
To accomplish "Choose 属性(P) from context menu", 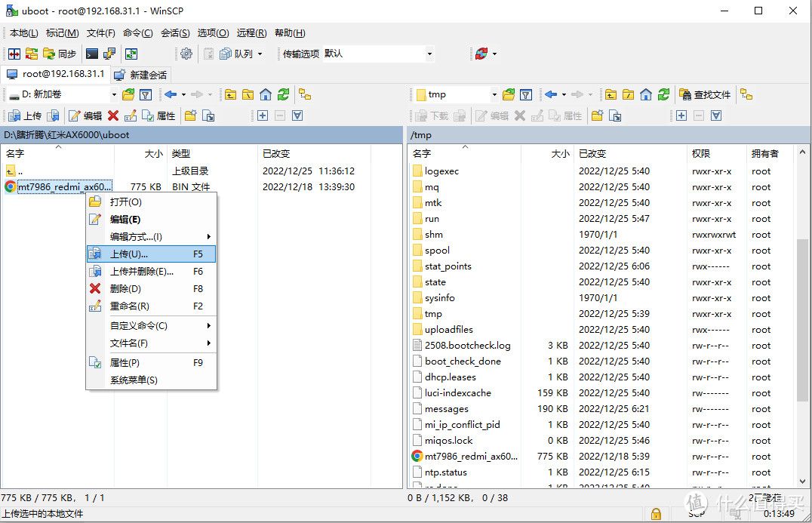I will [x=151, y=363].
